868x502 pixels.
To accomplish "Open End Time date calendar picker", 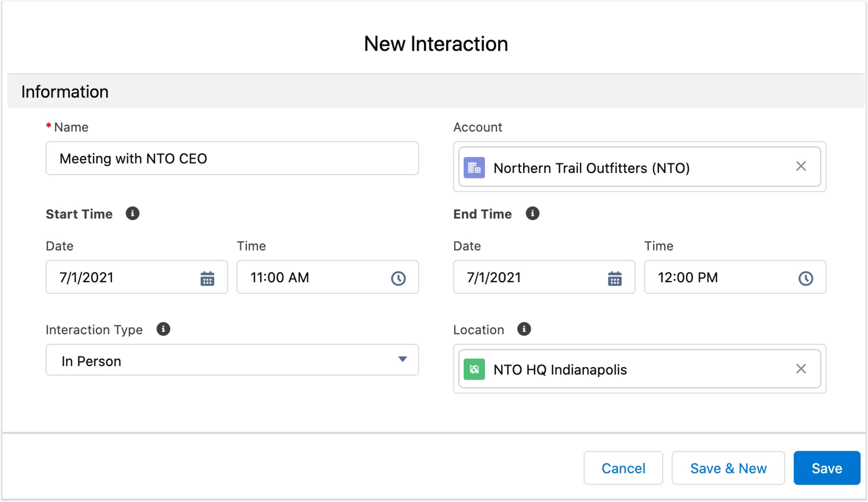I will 615,278.
